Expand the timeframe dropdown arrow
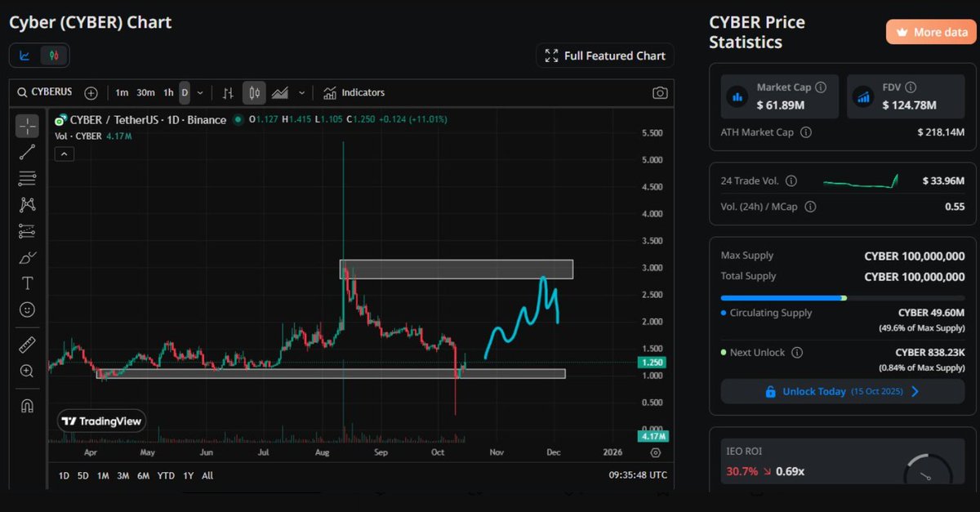This screenshot has height=512, width=980. tap(200, 93)
